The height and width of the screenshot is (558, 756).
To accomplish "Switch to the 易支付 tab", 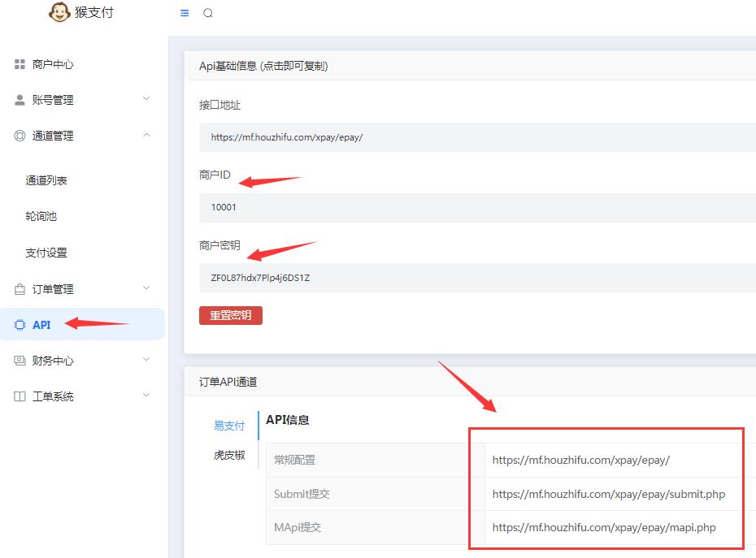I will click(229, 426).
